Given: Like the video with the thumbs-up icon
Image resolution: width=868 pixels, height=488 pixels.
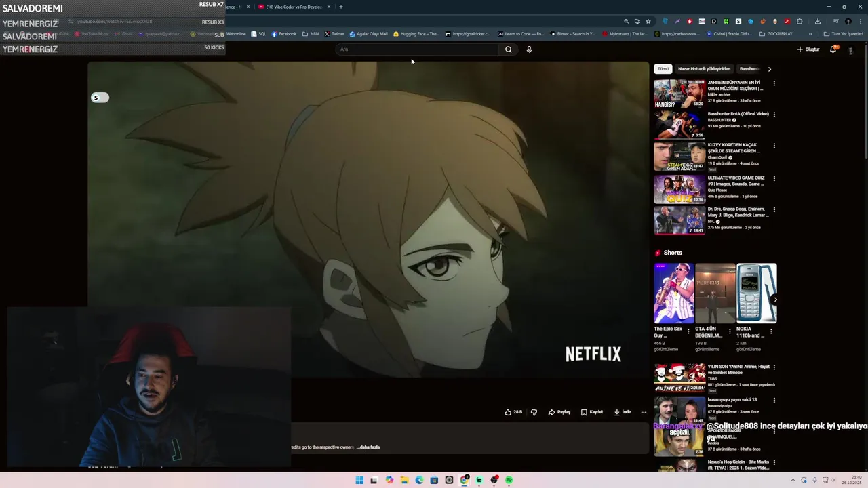Looking at the screenshot, I should 513,412.
